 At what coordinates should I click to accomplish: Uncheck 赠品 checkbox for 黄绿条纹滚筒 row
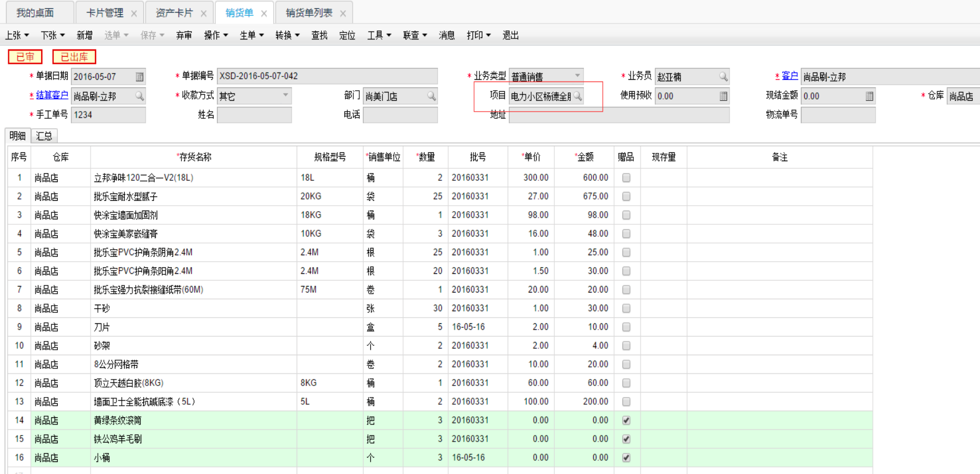pyautogui.click(x=626, y=421)
